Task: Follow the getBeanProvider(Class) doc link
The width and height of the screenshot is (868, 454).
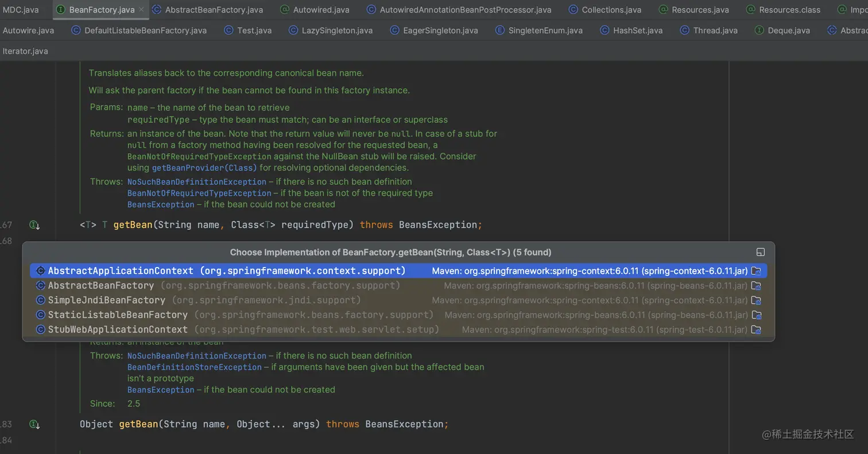Action: click(204, 168)
